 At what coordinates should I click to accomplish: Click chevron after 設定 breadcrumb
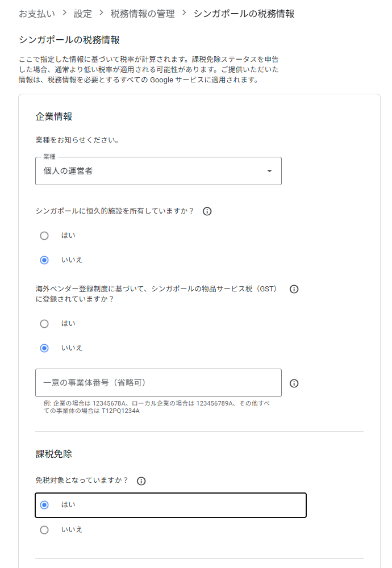(x=101, y=13)
